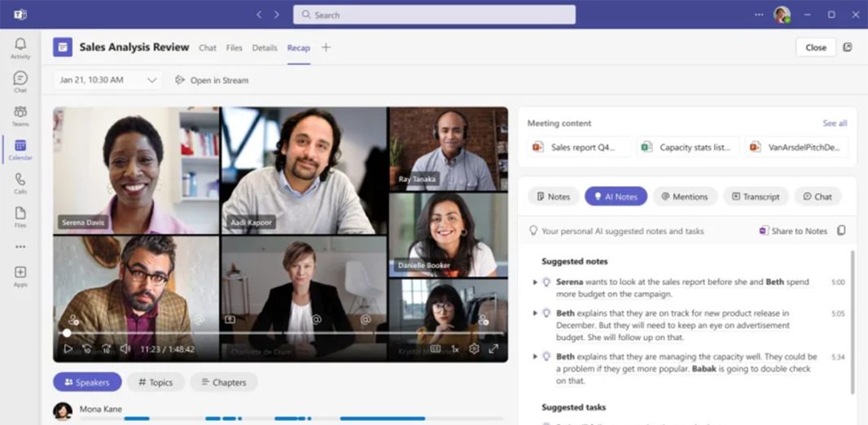Click the Close button for recap
Screen dimensions: 868x425
click(x=816, y=47)
